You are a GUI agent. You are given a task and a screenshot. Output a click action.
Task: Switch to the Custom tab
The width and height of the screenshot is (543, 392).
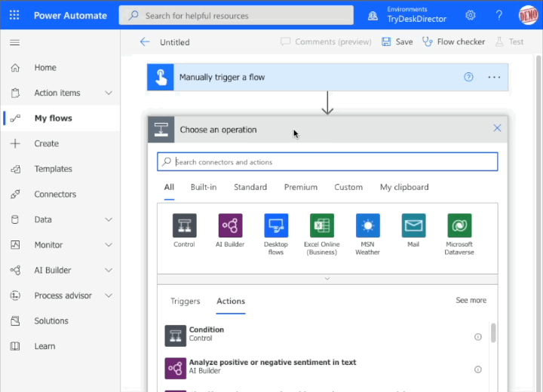coord(348,188)
